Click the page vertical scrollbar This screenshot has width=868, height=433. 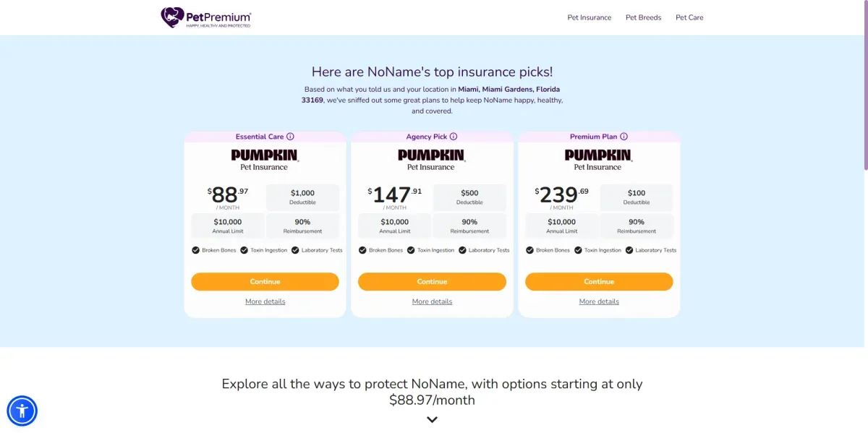pyautogui.click(x=864, y=87)
